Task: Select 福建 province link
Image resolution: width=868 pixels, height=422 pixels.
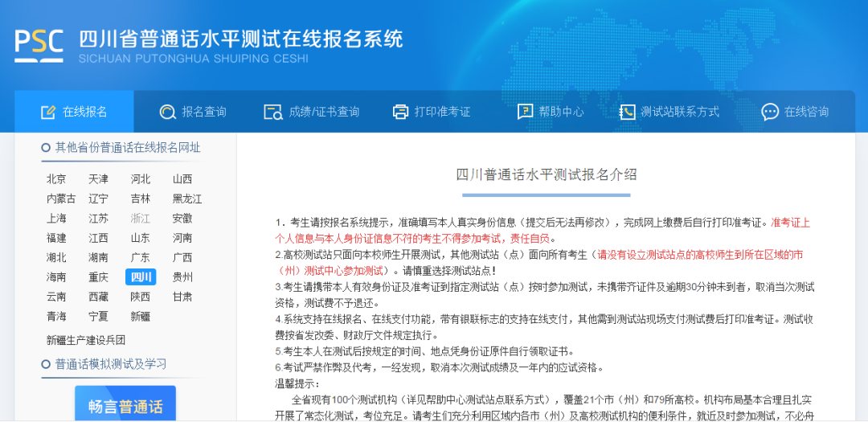Action: click(56, 238)
